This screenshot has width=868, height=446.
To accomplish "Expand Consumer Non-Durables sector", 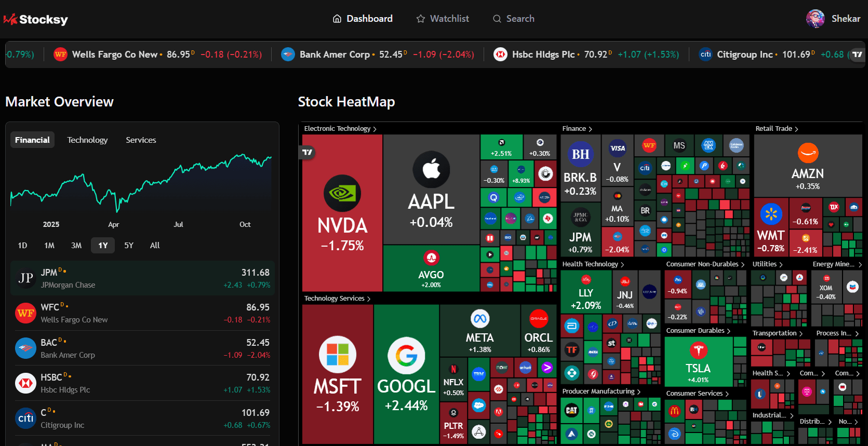I will (705, 264).
